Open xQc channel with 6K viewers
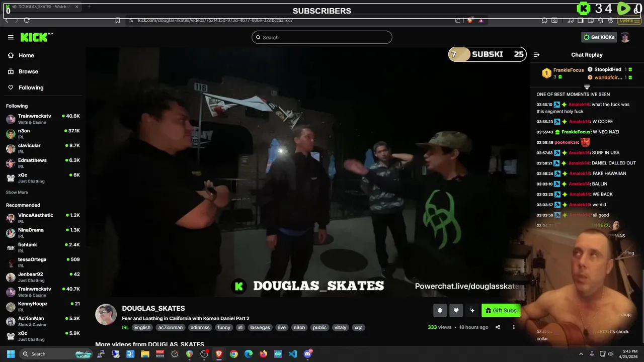The width and height of the screenshot is (644, 362). click(x=43, y=177)
